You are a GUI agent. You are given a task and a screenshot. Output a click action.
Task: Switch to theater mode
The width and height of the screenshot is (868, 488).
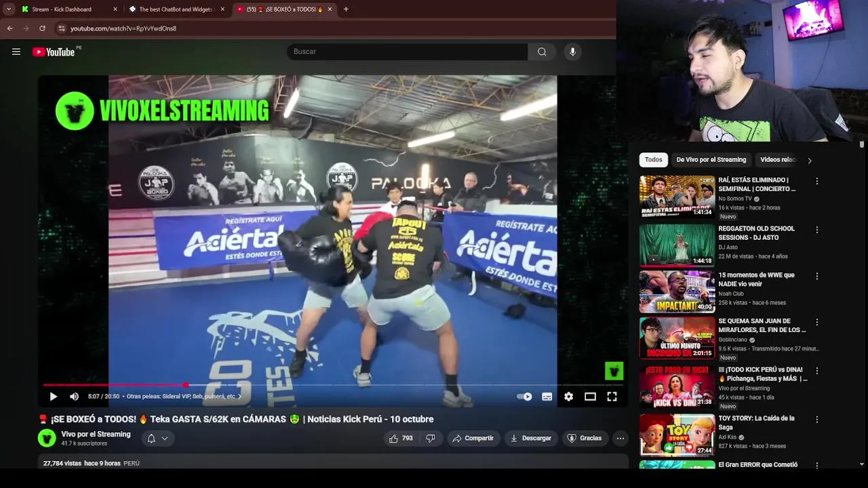pyautogui.click(x=591, y=396)
